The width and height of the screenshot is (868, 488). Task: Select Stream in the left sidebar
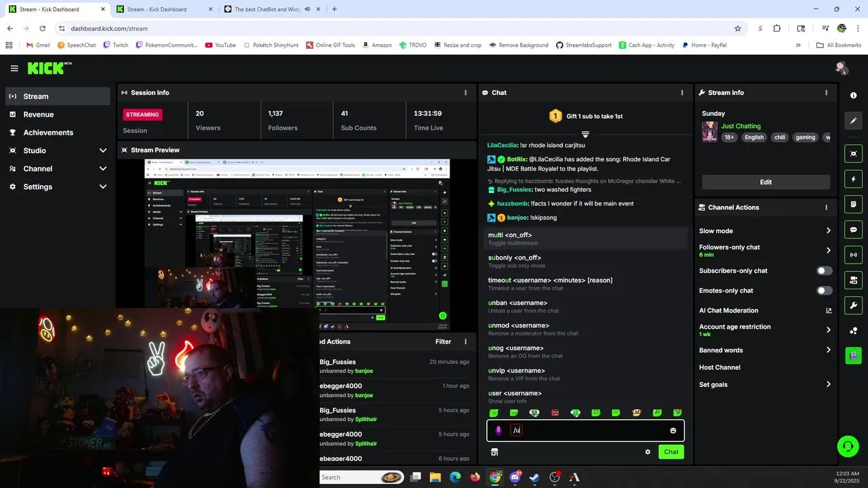pos(58,96)
